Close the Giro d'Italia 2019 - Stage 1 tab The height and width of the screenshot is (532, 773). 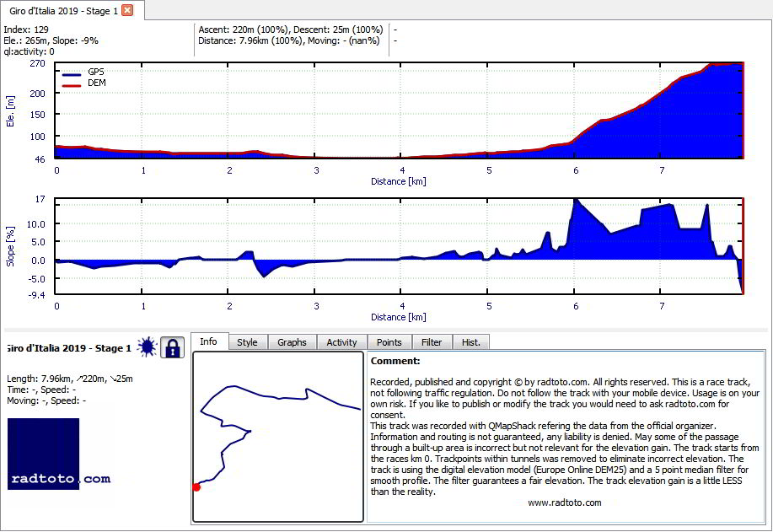coord(127,10)
